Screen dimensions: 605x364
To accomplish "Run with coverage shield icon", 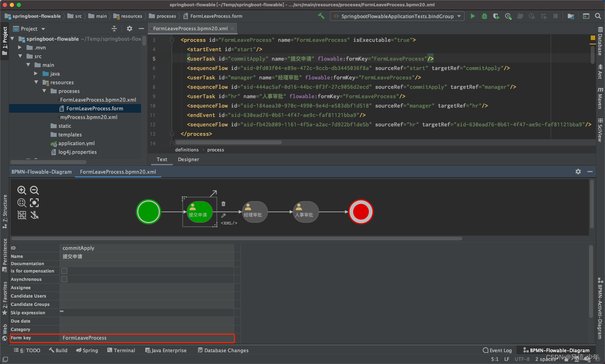I will [496, 16].
